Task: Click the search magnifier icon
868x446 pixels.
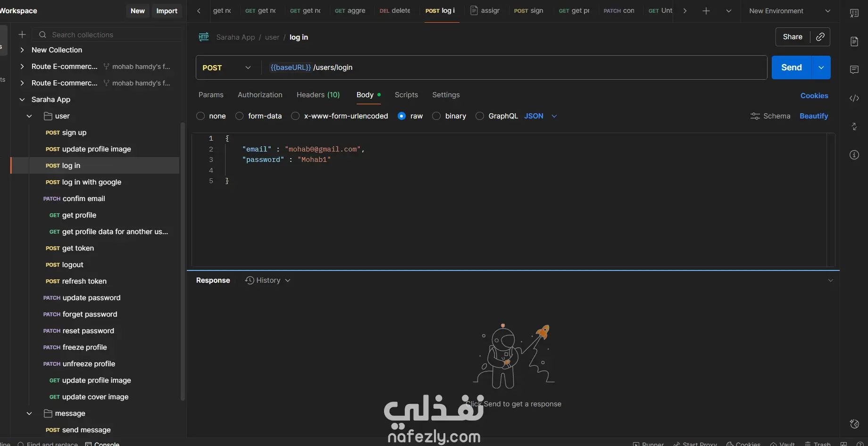Action: click(42, 34)
